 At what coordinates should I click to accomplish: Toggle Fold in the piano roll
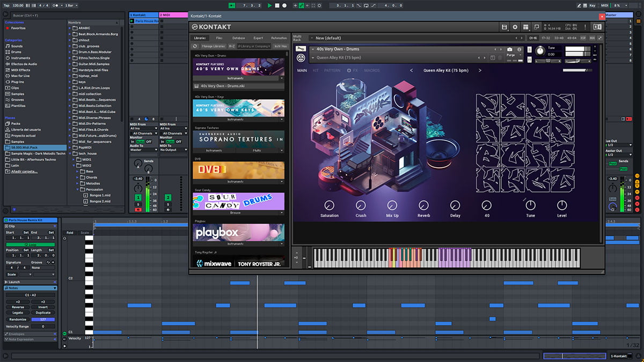click(x=70, y=233)
